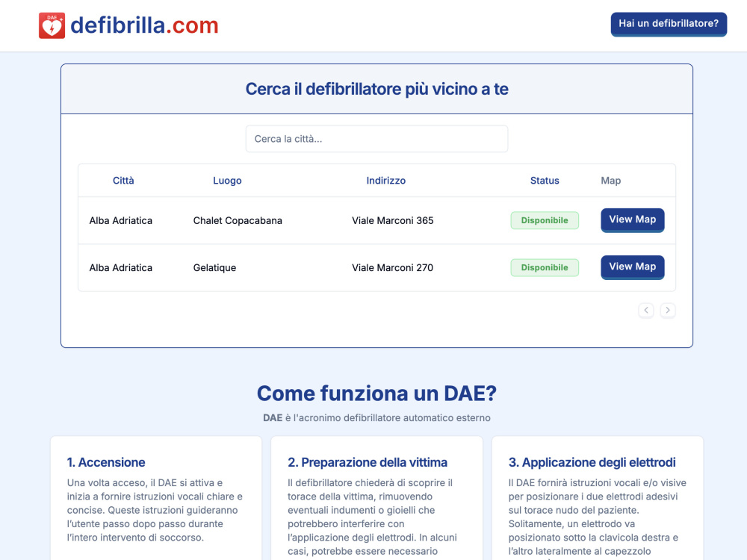
Task: Select the Gelatique cell
Action: (x=214, y=267)
